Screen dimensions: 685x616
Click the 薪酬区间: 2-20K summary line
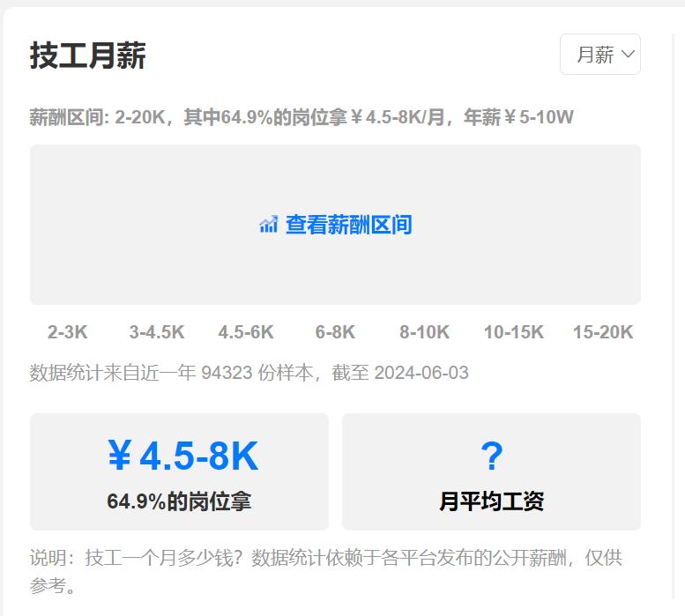302,117
